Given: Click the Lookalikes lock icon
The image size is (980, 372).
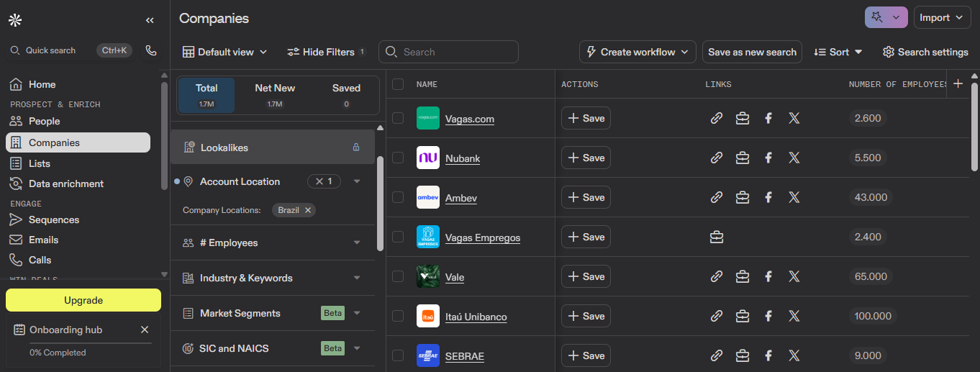Looking at the screenshot, I should pyautogui.click(x=355, y=148).
